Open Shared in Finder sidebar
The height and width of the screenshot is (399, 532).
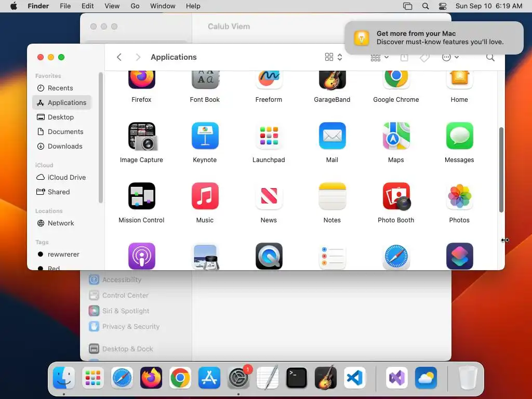pos(62,192)
